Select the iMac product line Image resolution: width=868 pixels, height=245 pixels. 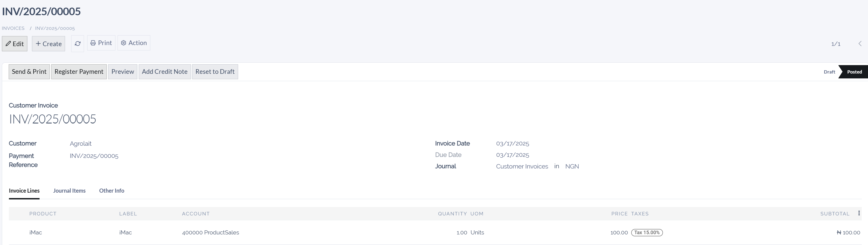(35, 233)
